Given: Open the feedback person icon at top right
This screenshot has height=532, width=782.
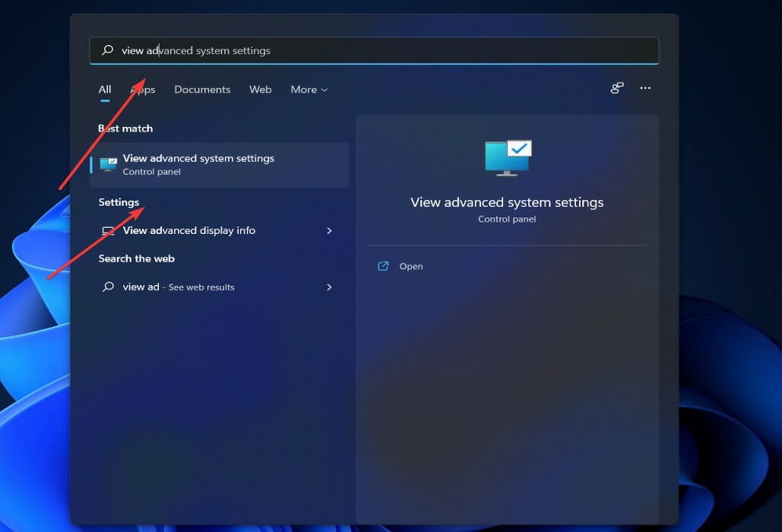Looking at the screenshot, I should click(x=616, y=87).
